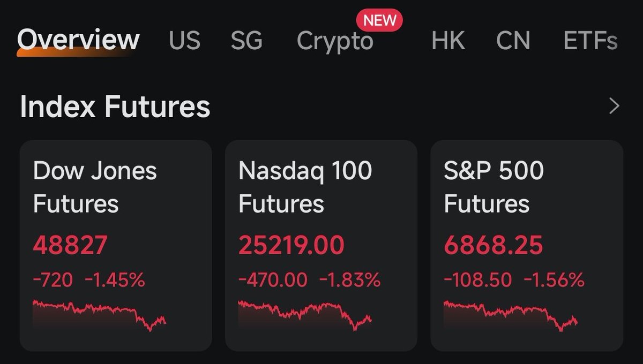Open the Dow Jones Futures card title
643x364 pixels.
coord(95,187)
